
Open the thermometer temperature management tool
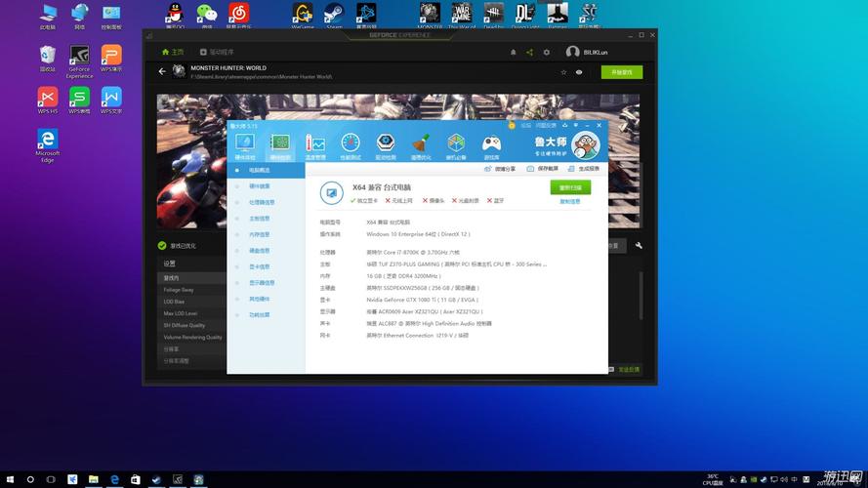pyautogui.click(x=315, y=146)
